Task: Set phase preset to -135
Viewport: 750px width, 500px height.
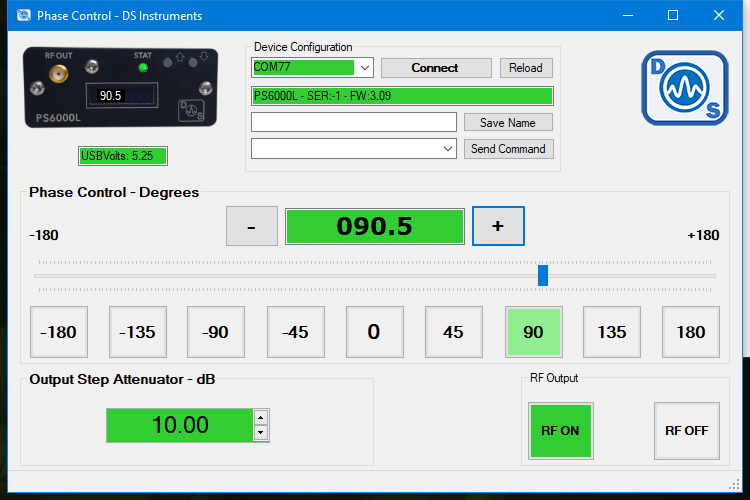Action: (138, 332)
